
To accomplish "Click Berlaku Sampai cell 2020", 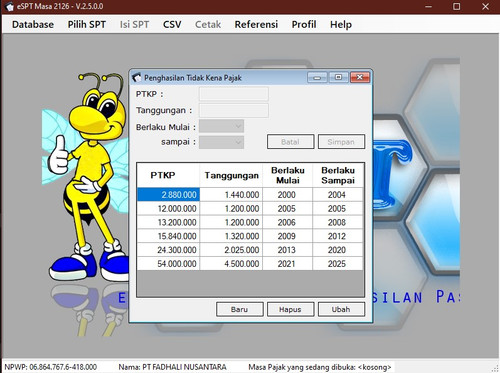I will tap(338, 250).
